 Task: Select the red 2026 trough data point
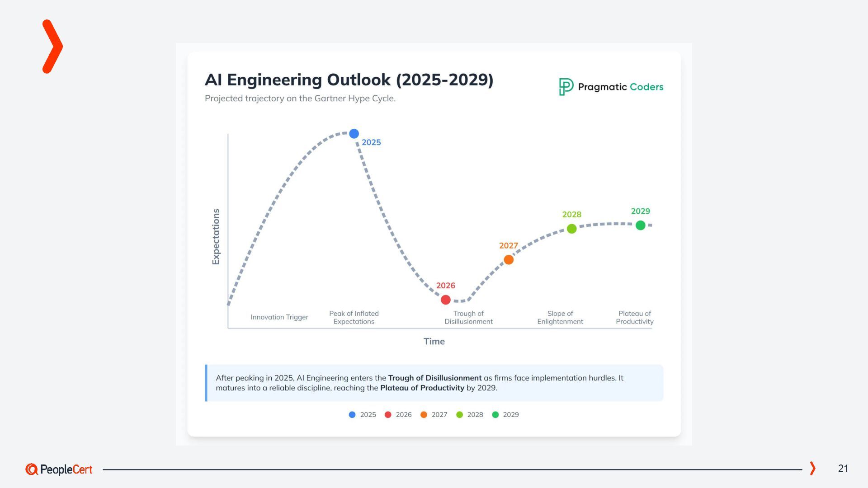tap(445, 300)
